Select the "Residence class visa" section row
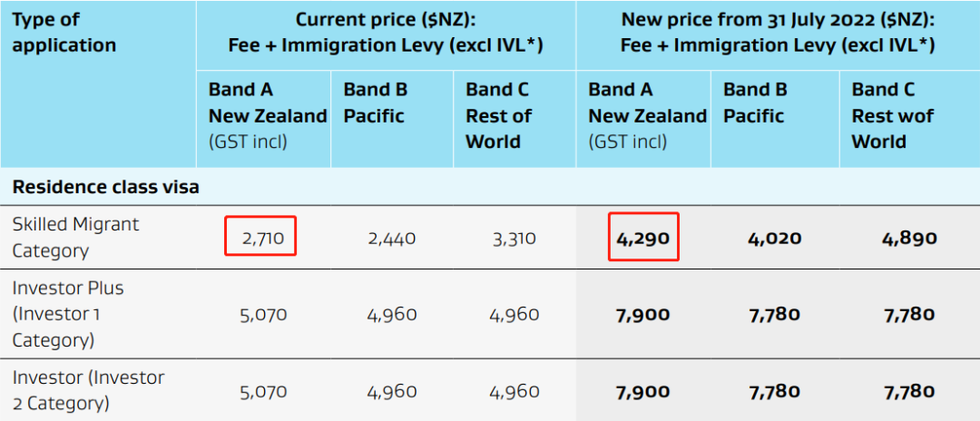The image size is (980, 421). pyautogui.click(x=105, y=187)
